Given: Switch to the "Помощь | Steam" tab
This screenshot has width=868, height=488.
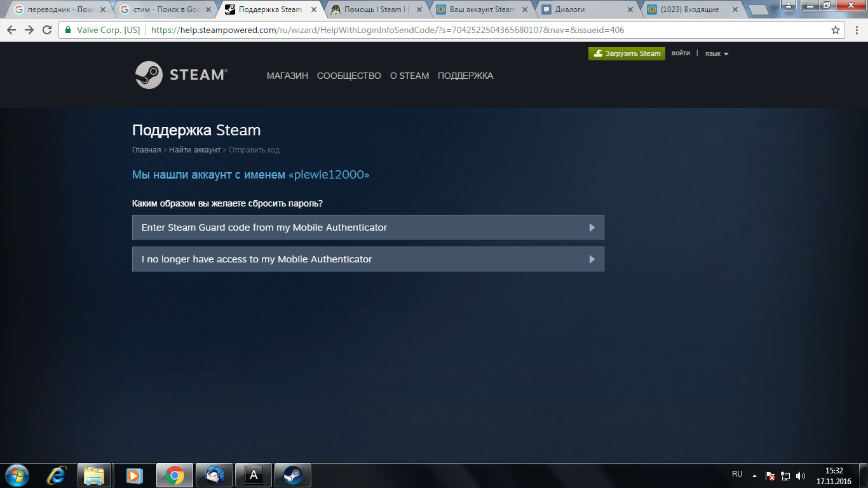Looking at the screenshot, I should (x=376, y=10).
